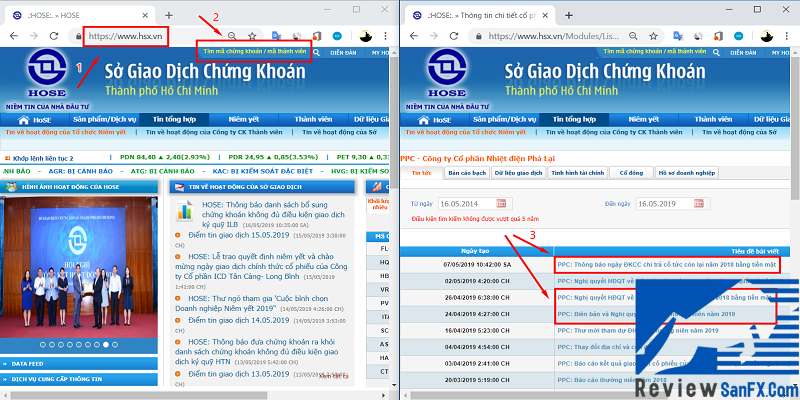Expand the 'DATA FEED' section

tap(79, 364)
